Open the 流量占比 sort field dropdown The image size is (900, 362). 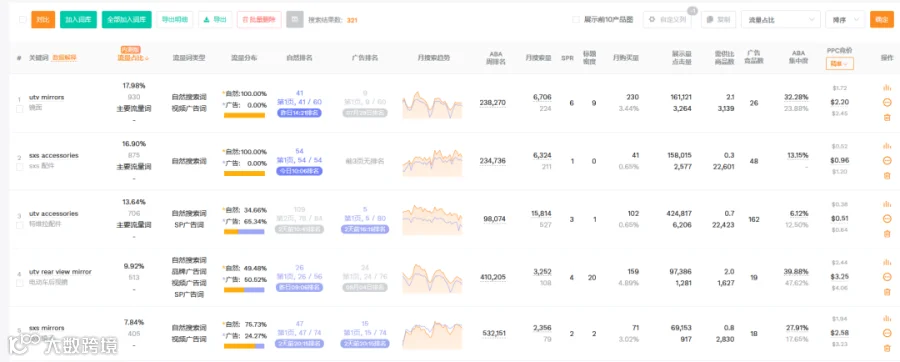point(781,20)
